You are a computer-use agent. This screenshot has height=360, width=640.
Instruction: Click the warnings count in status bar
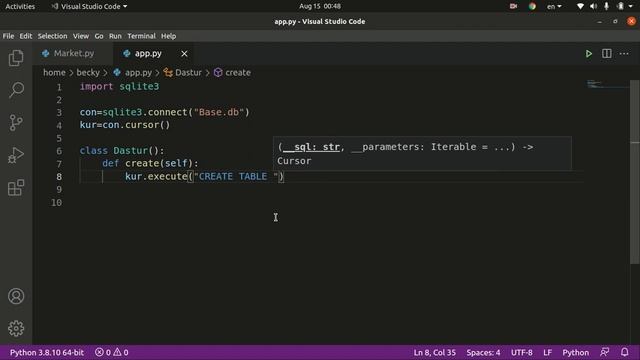[121, 352]
